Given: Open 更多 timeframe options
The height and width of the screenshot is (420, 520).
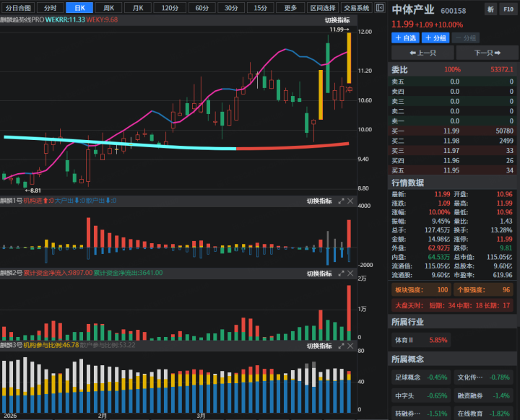Looking at the screenshot, I should click(290, 8).
